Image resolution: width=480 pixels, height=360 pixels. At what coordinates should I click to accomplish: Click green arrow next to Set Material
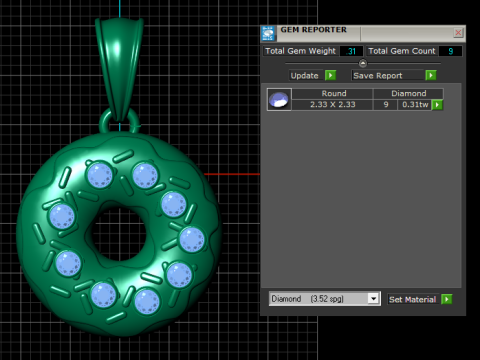pyautogui.click(x=446, y=299)
